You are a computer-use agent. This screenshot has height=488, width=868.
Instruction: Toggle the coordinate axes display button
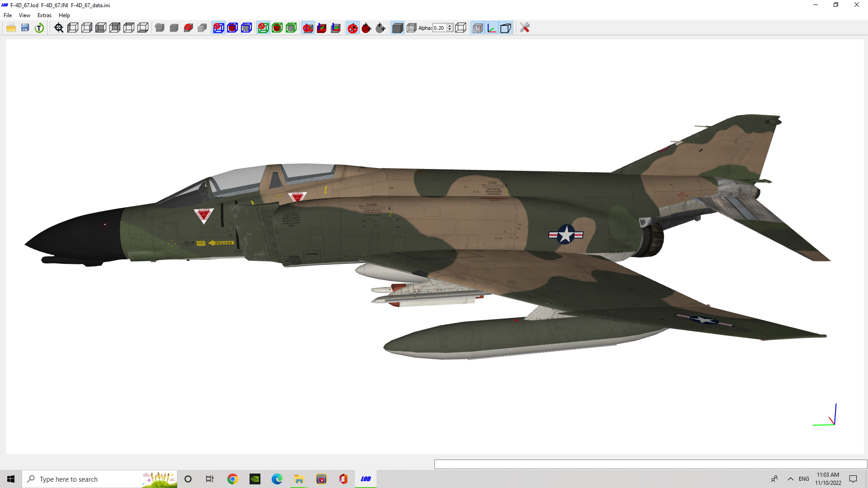[491, 28]
